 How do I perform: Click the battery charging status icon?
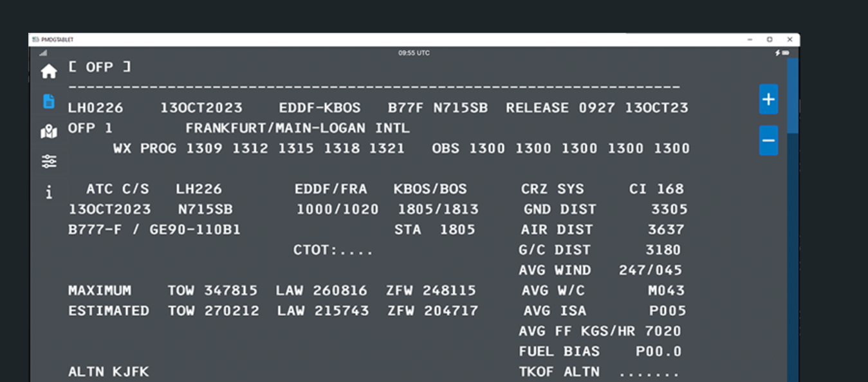782,53
